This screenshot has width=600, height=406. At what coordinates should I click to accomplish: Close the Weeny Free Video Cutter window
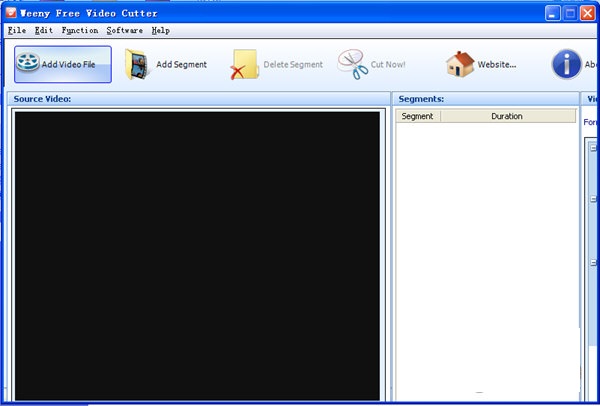pos(587,13)
